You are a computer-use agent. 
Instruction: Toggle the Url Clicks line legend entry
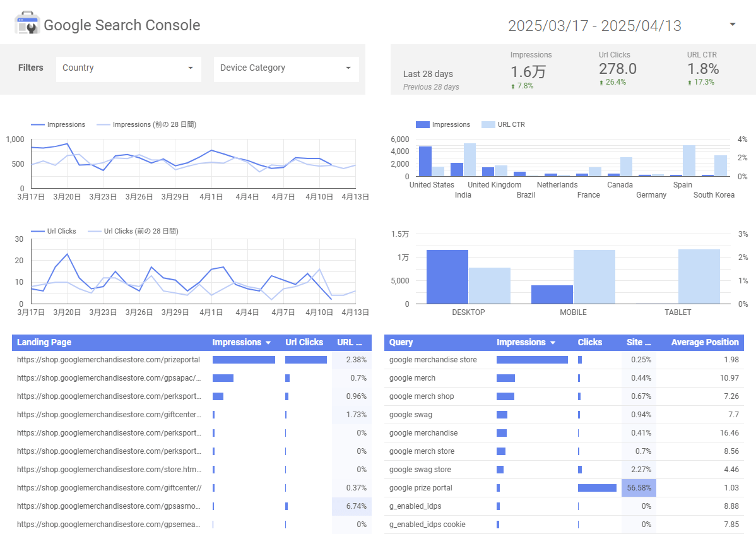pyautogui.click(x=54, y=231)
